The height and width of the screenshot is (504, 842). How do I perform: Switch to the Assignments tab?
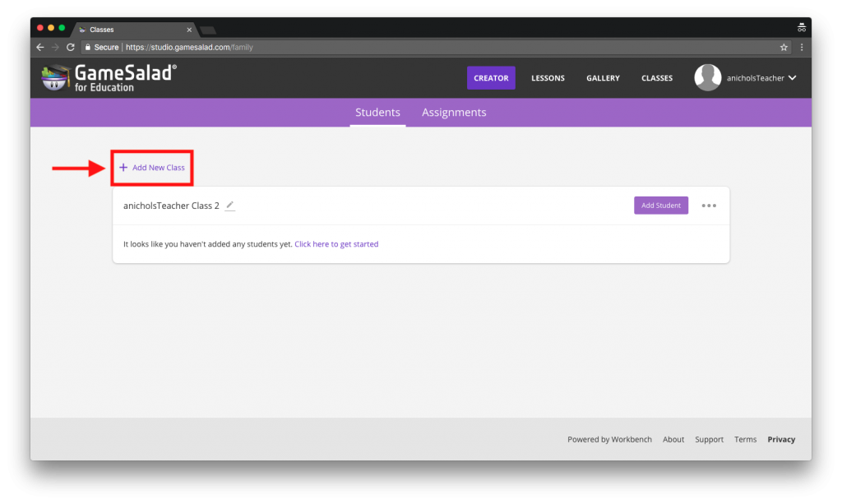[x=454, y=112]
